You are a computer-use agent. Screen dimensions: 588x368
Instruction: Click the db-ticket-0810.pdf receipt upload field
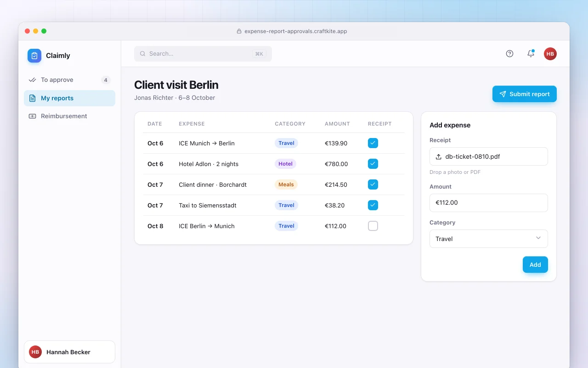489,156
